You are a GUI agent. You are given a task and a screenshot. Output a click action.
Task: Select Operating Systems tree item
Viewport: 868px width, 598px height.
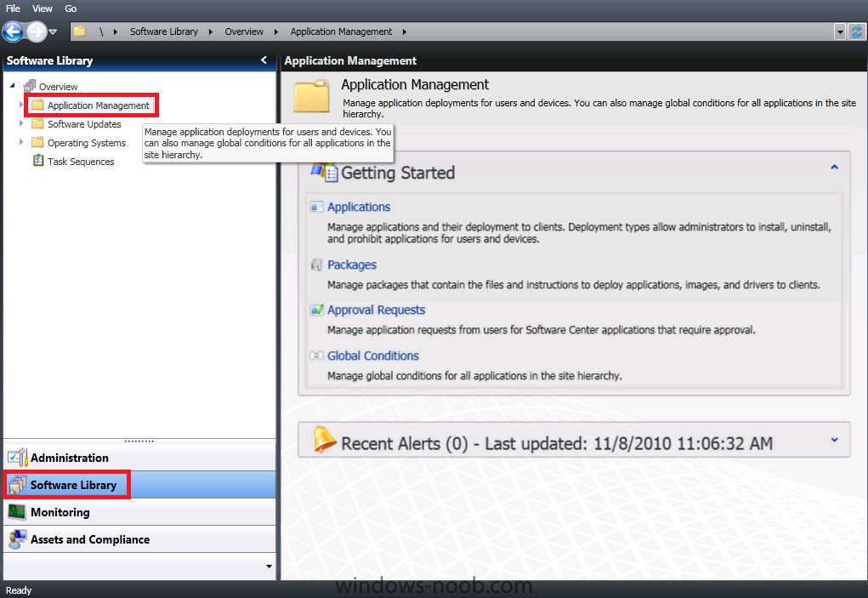[87, 143]
